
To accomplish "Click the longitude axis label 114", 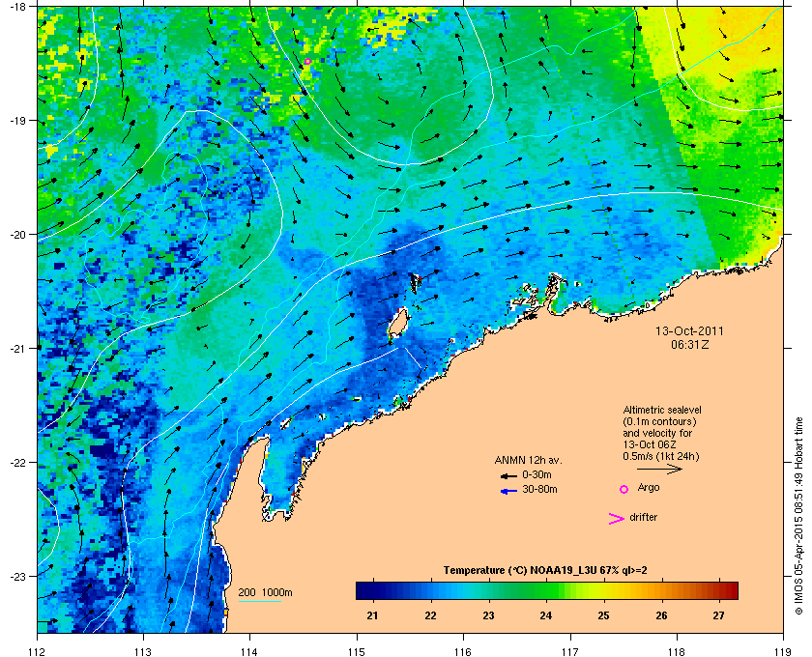I will point(249,651).
